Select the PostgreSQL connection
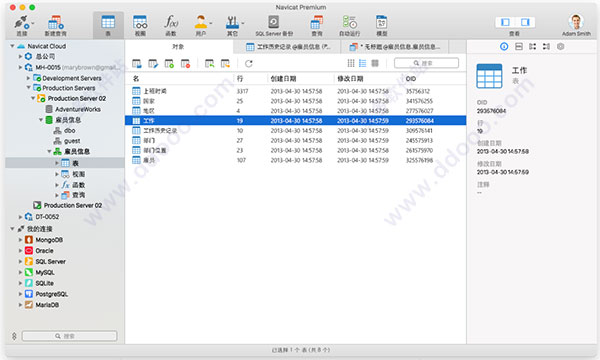 (52, 294)
